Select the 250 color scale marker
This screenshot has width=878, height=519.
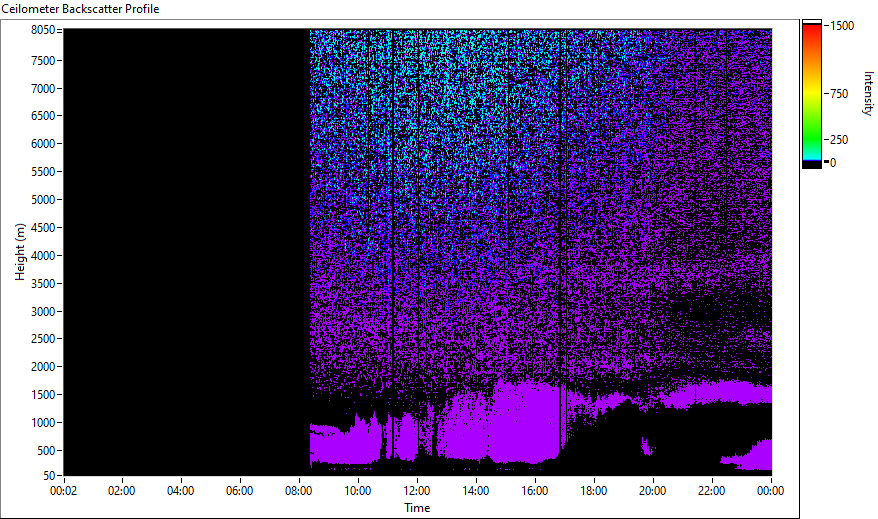click(839, 140)
